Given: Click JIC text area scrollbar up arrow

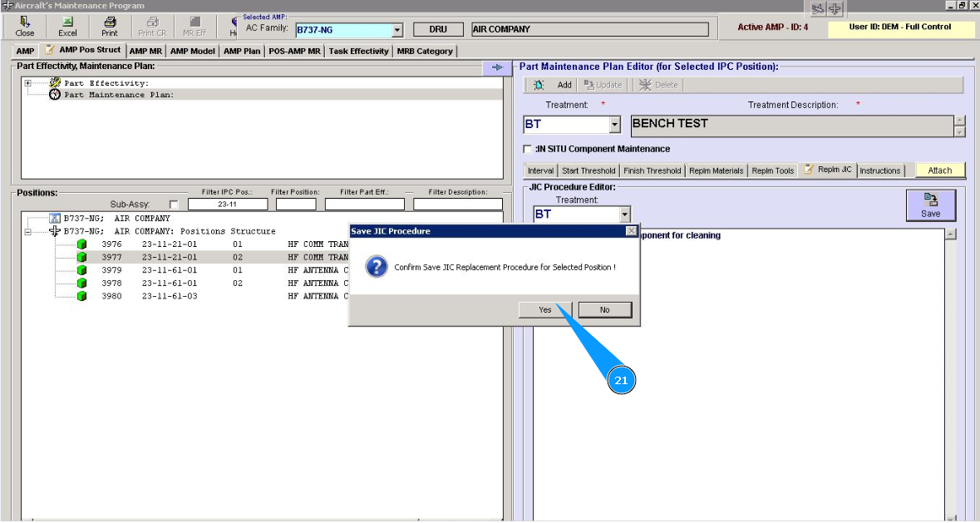Looking at the screenshot, I should [950, 234].
